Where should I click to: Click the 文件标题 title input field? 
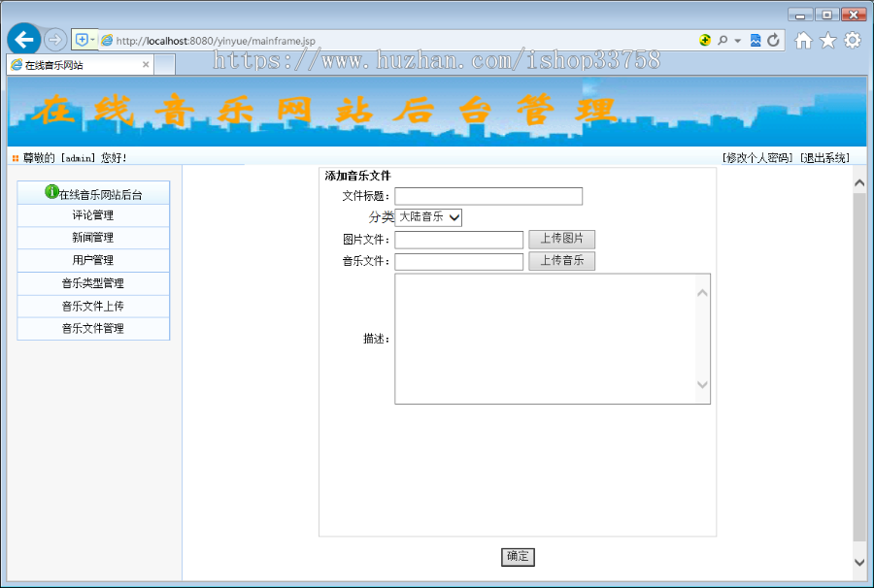(487, 196)
